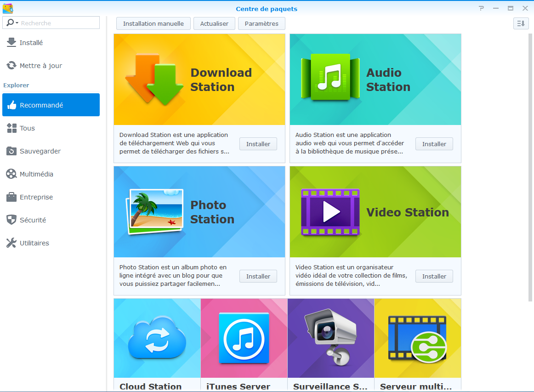Image resolution: width=534 pixels, height=392 pixels.
Task: Click inside the Recherche search field
Action: click(57, 23)
